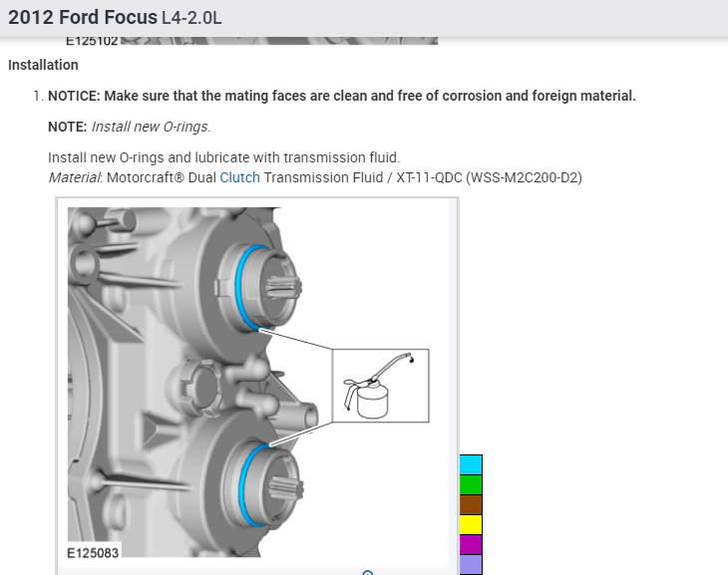Viewport: 728px width, 575px height.
Task: Open the Clutch hyperlink in material line
Action: (239, 177)
